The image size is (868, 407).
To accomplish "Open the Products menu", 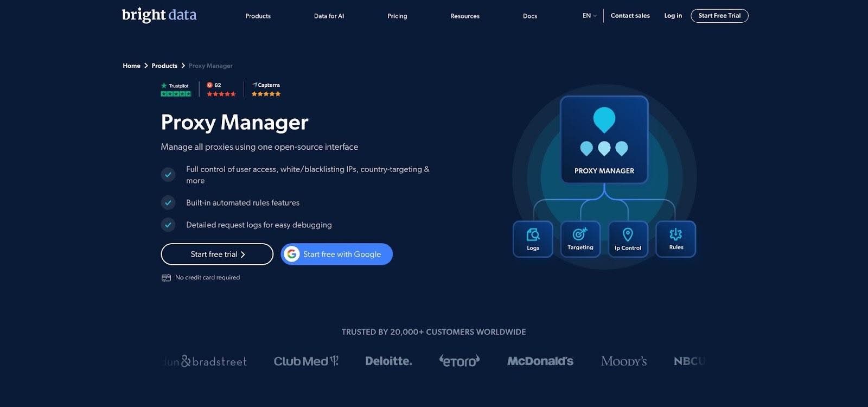I will click(x=258, y=16).
